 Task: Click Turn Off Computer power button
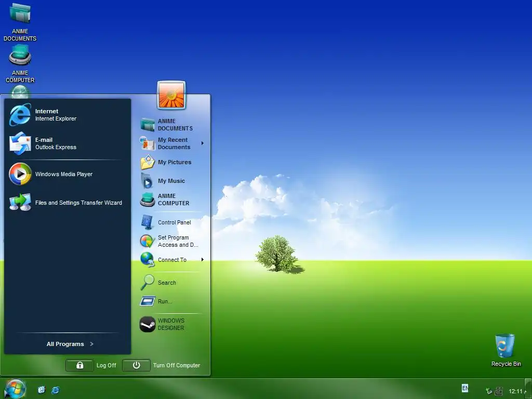[137, 365]
